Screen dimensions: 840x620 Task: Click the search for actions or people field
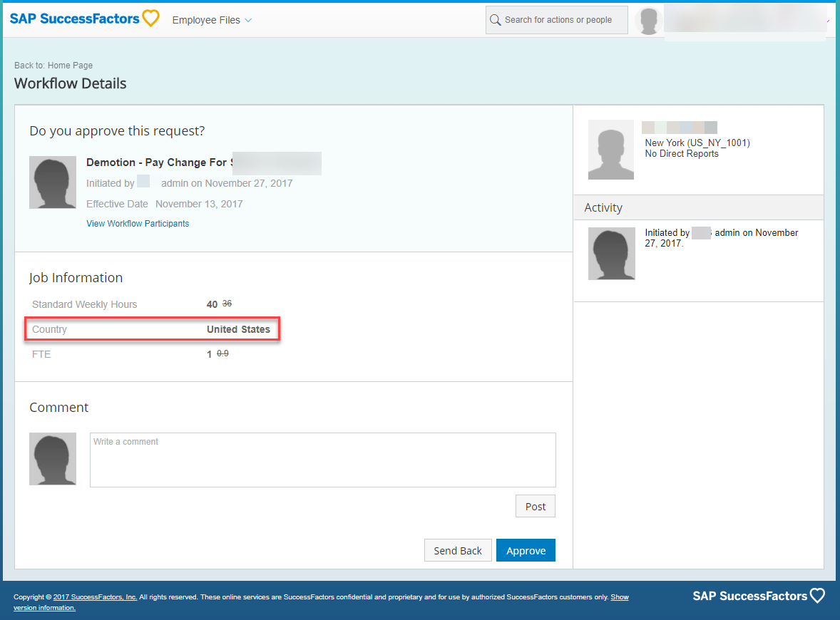coord(557,20)
